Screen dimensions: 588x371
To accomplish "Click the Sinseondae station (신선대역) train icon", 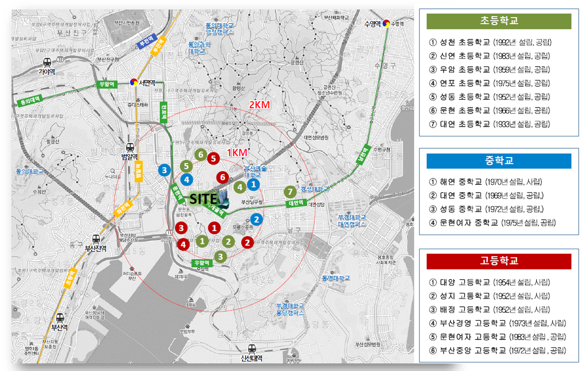I will point(252,349).
